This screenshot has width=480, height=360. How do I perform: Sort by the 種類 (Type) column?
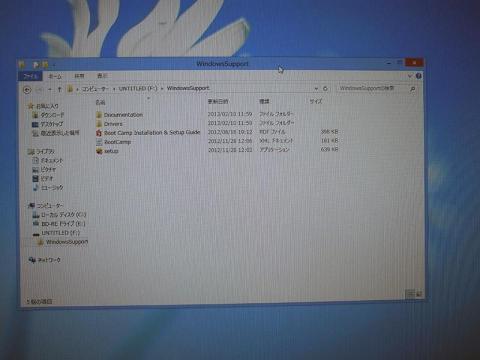pyautogui.click(x=264, y=101)
